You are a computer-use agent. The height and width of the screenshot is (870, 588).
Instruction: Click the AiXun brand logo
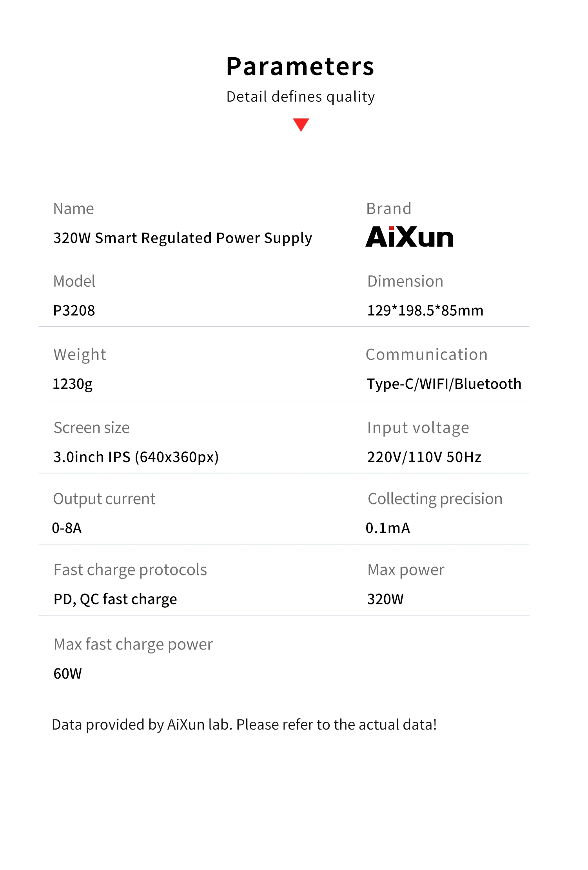coord(409,237)
